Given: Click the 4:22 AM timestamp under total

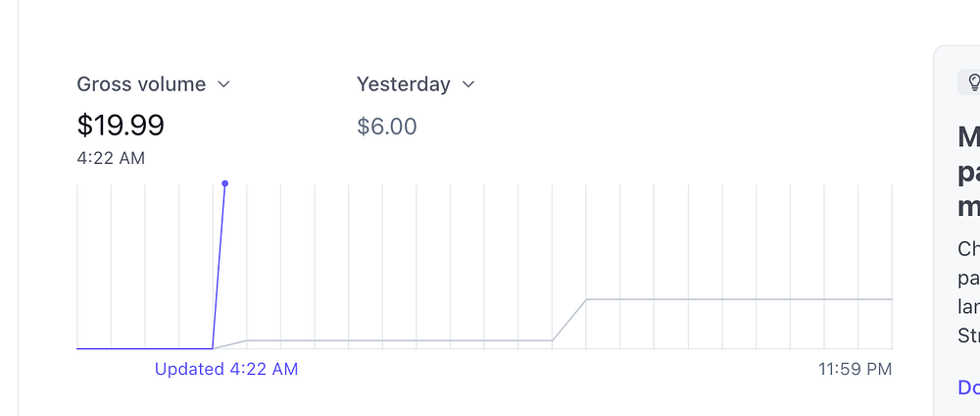Looking at the screenshot, I should point(111,157).
